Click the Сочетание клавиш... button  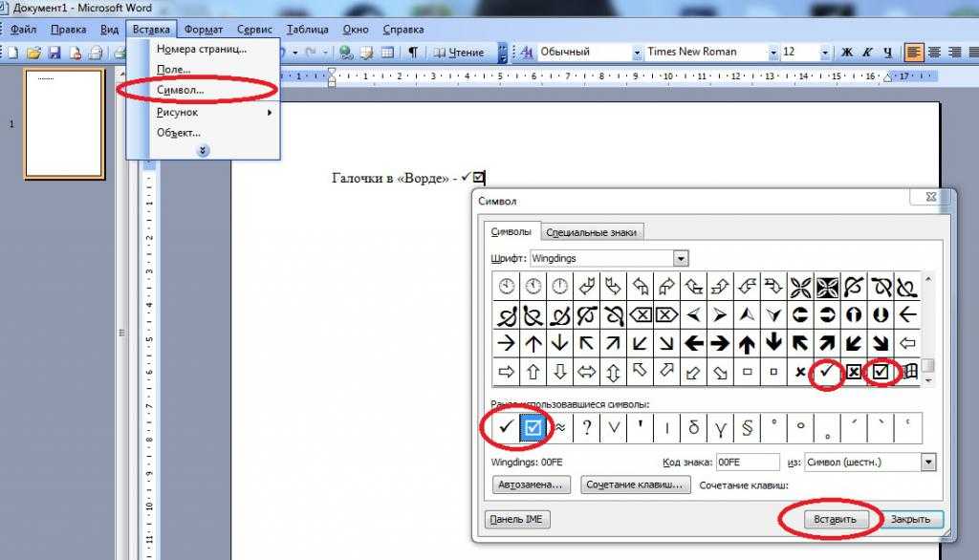[635, 485]
